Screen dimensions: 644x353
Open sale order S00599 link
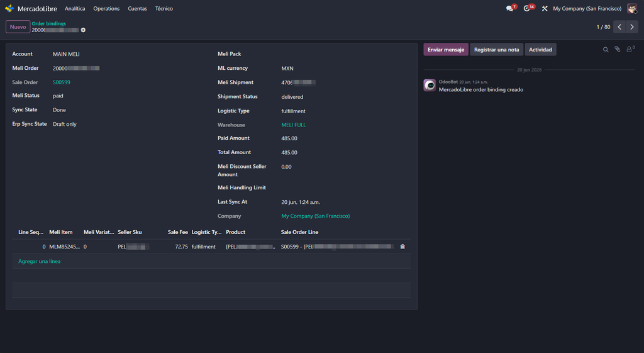61,82
